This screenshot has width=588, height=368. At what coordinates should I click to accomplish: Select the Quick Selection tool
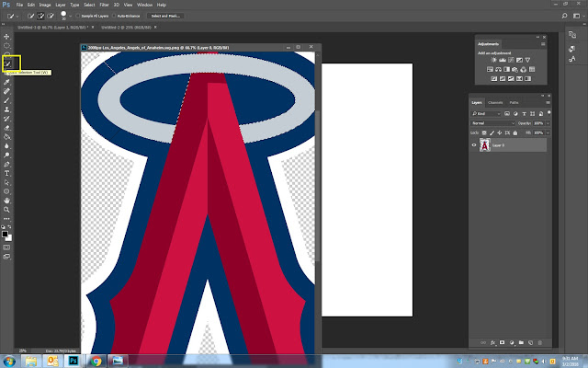[6, 63]
